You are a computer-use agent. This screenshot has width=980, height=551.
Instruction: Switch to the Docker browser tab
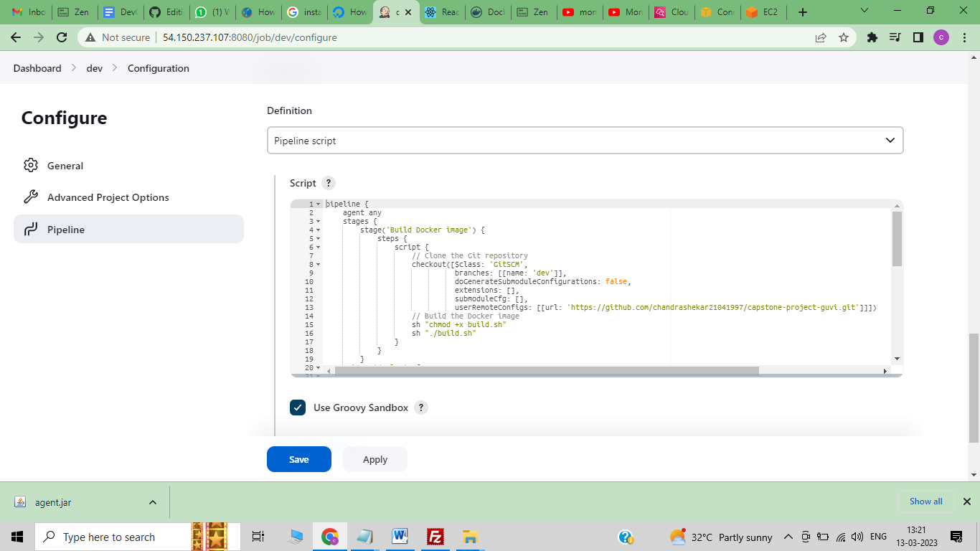pos(487,11)
